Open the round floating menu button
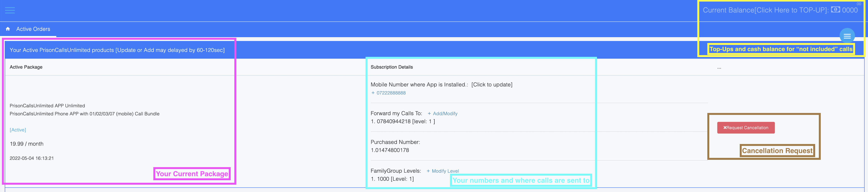Image resolution: width=868 pixels, height=192 pixels. (847, 36)
